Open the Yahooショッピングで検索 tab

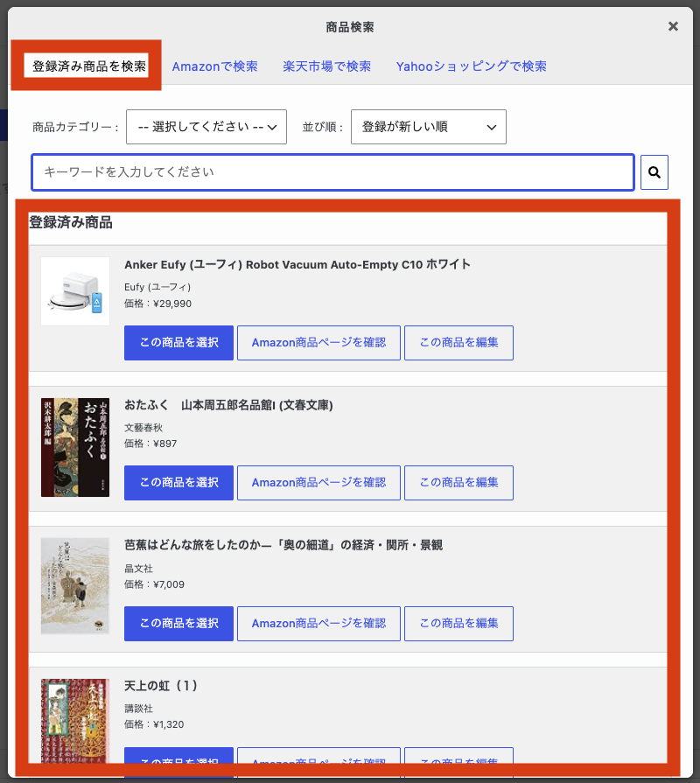click(471, 66)
